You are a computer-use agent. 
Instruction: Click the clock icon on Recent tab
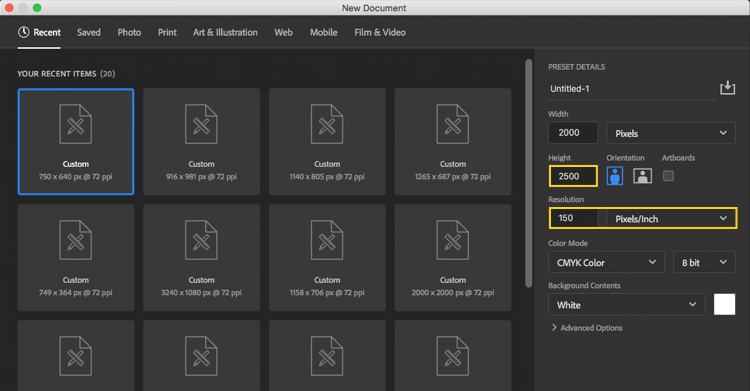(x=23, y=32)
